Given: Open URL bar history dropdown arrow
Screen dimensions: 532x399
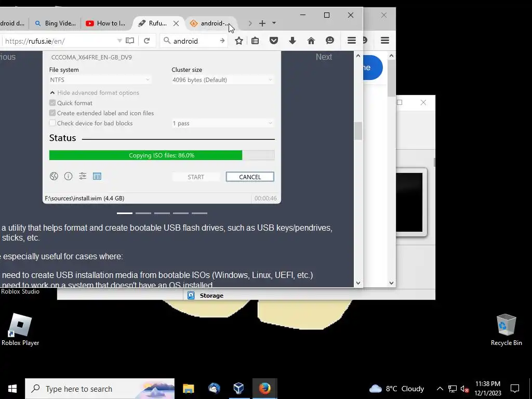Looking at the screenshot, I should pos(119,41).
